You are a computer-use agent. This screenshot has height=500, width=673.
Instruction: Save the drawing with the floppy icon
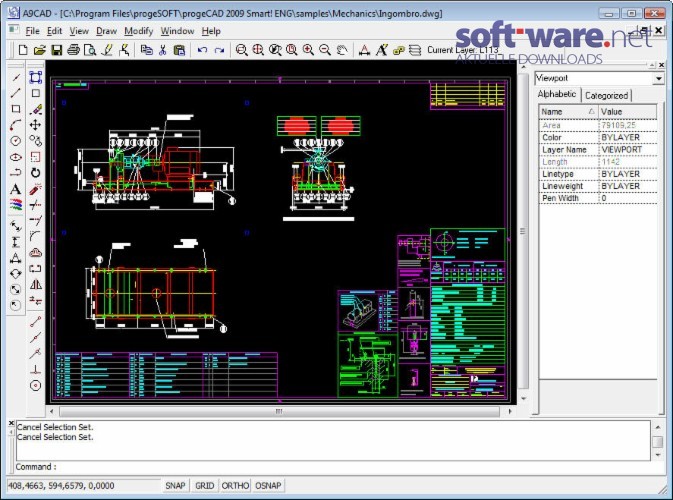[56, 50]
